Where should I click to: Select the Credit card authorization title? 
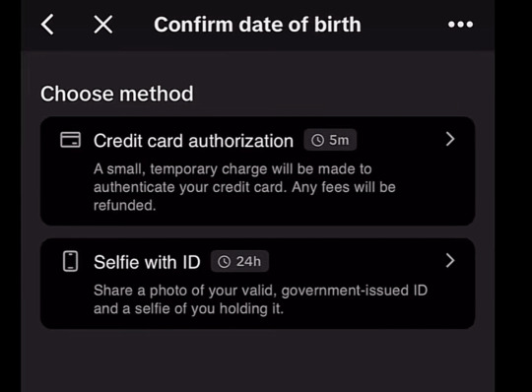(193, 141)
